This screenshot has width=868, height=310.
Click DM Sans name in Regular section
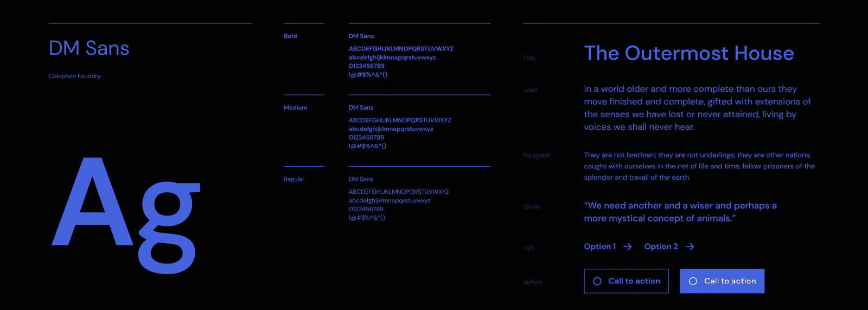point(361,179)
